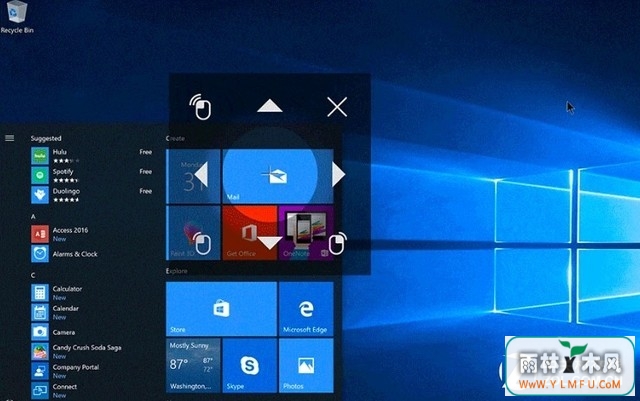Click the Explore group heading
640x401 pixels.
pyautogui.click(x=176, y=271)
